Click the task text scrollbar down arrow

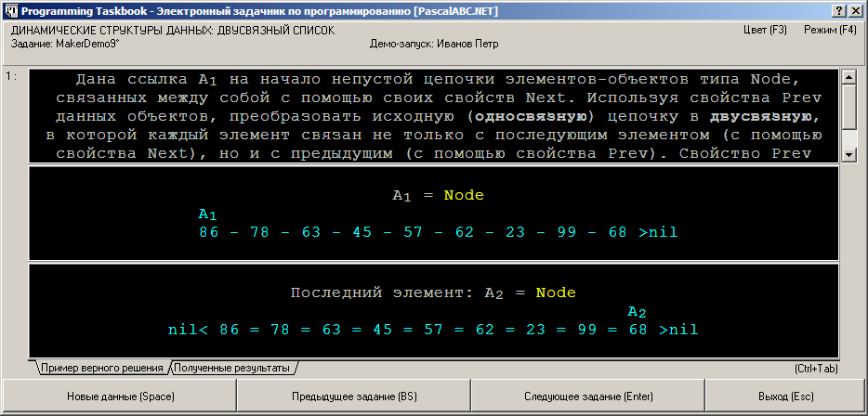click(x=848, y=155)
